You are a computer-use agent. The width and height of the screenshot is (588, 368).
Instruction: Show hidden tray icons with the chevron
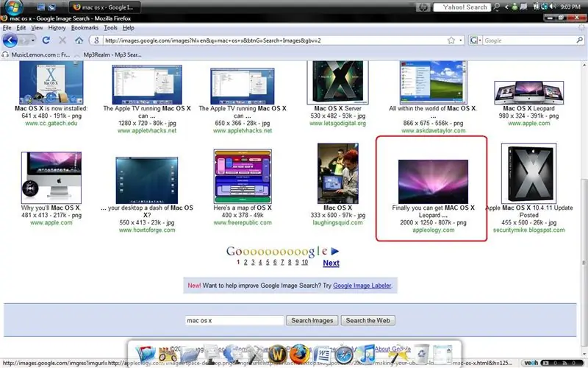[x=506, y=7]
